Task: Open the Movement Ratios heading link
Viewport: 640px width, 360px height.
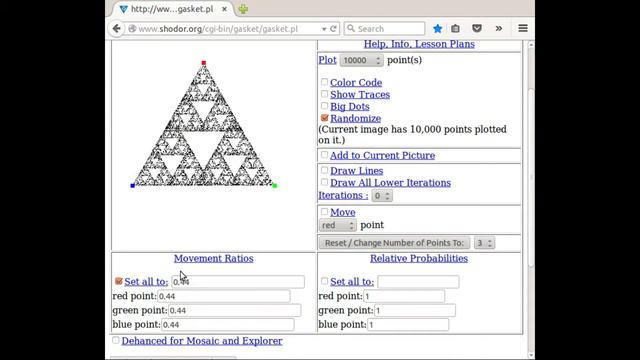Action: (213, 258)
